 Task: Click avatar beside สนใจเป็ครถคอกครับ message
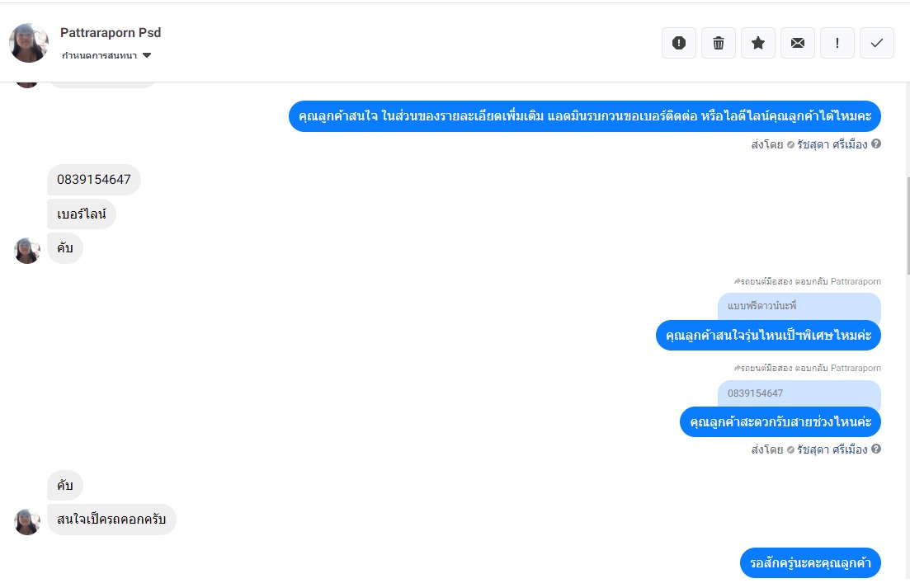click(x=26, y=521)
